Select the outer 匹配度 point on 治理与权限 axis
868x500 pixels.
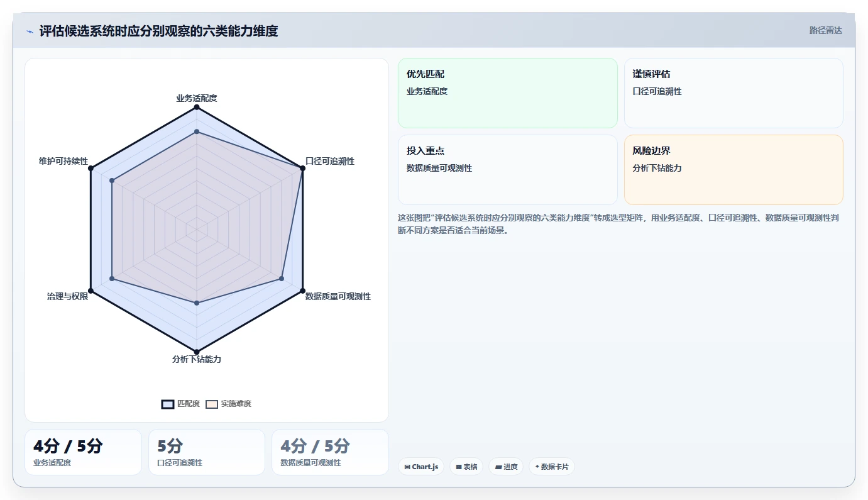91,291
